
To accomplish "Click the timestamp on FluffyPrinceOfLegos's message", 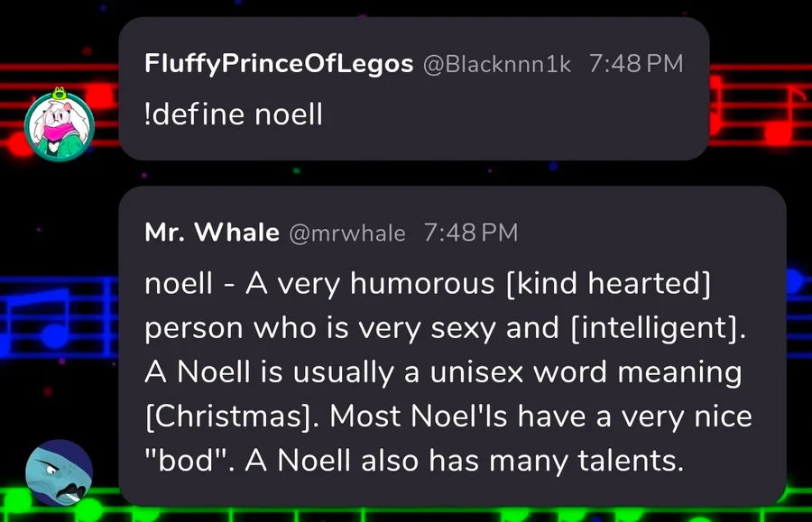I will click(635, 65).
